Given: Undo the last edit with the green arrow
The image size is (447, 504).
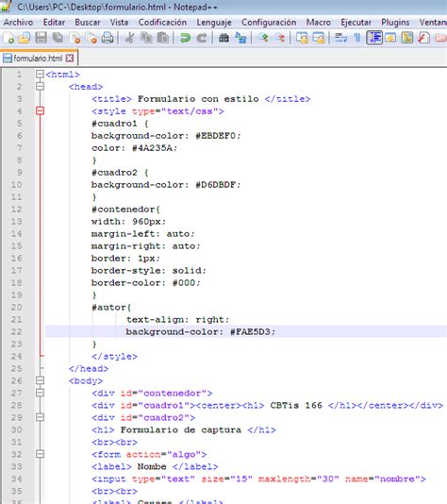Looking at the screenshot, I should 185,38.
